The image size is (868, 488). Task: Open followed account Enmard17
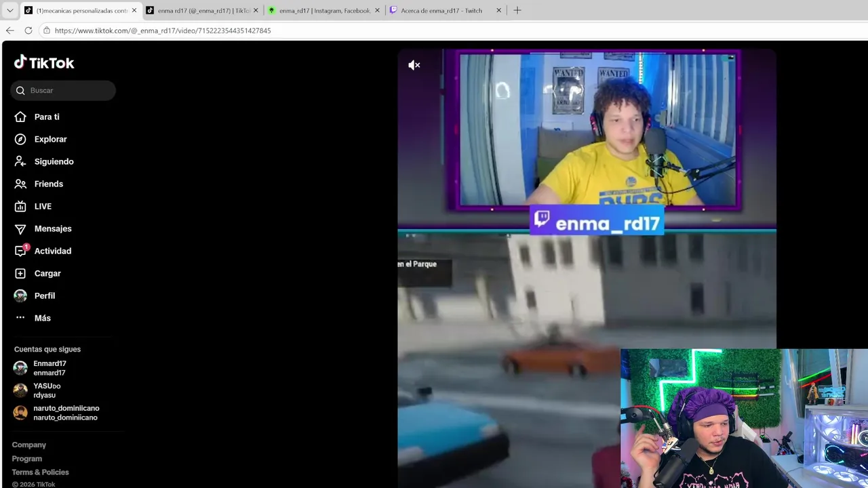[x=50, y=368]
